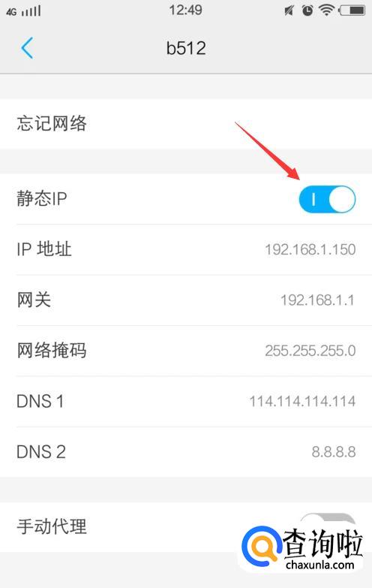Select the 手动代理 row label
Viewport: 372px width, 588px height.
52,526
